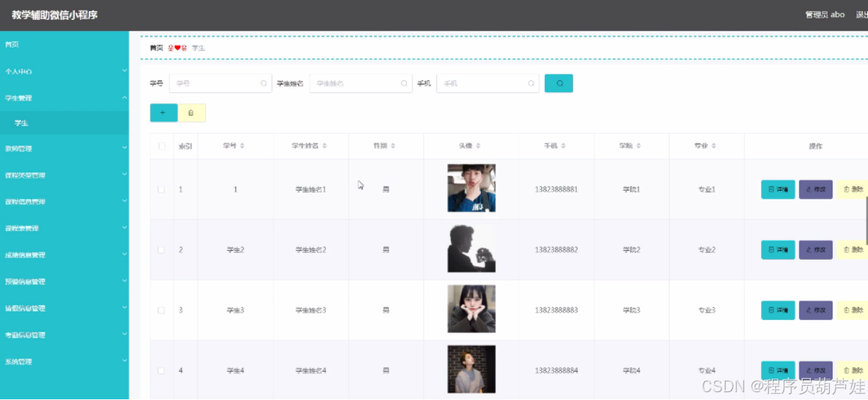Sort table by 学号 column sort arrows
868x400 pixels.
[242, 146]
